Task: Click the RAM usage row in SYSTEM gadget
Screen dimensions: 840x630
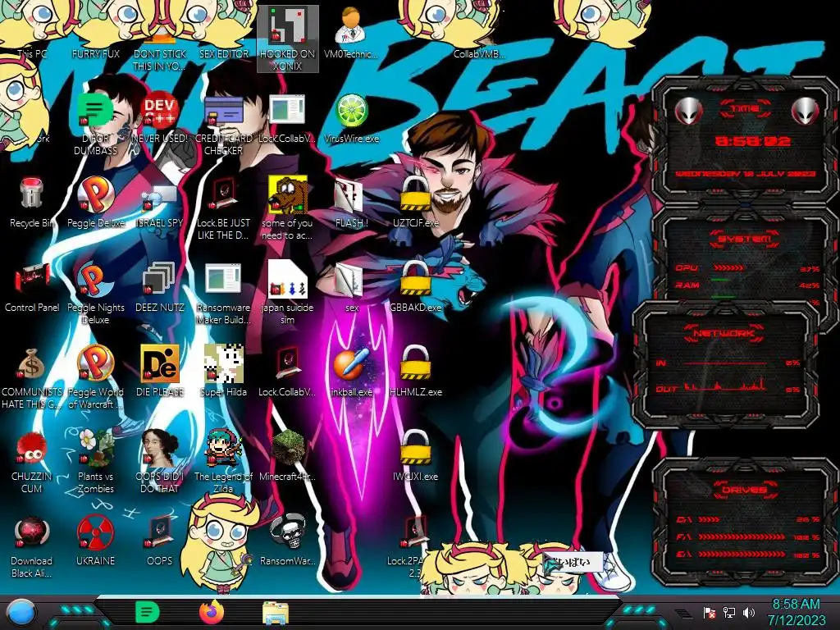Action: pyautogui.click(x=747, y=285)
